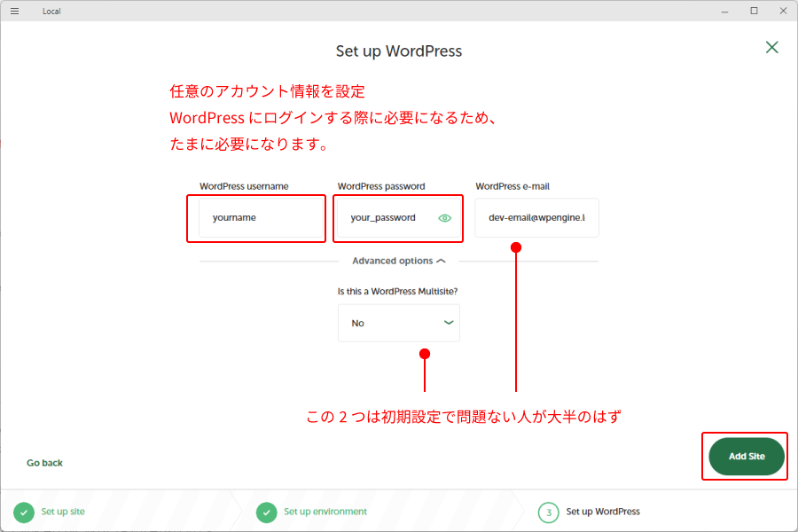
Task: Close the Local application window
Action: pyautogui.click(x=781, y=11)
